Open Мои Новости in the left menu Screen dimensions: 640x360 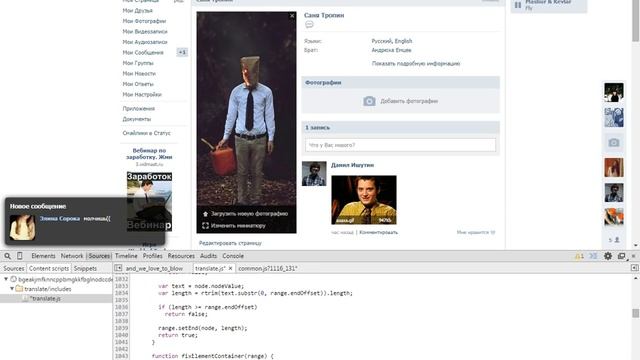[x=139, y=73]
